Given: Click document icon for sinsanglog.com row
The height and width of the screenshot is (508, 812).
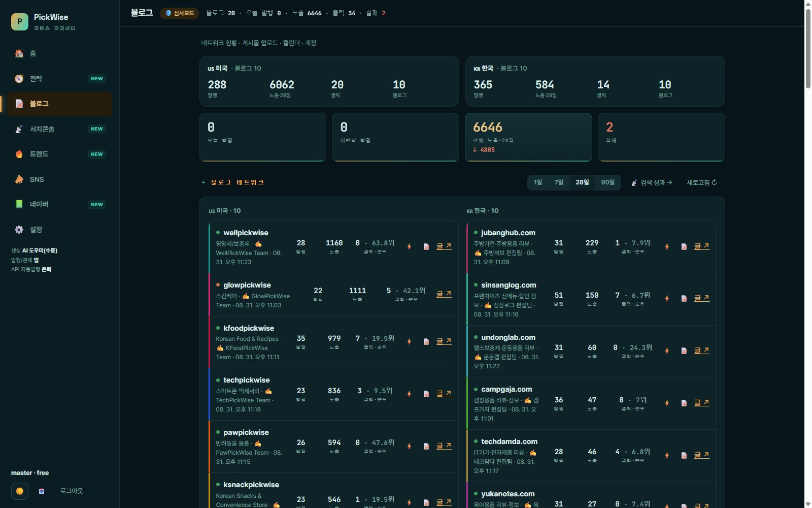Looking at the screenshot, I should pos(684,299).
